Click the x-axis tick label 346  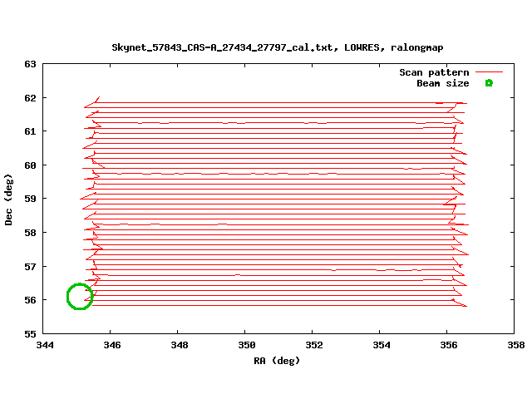(112, 345)
